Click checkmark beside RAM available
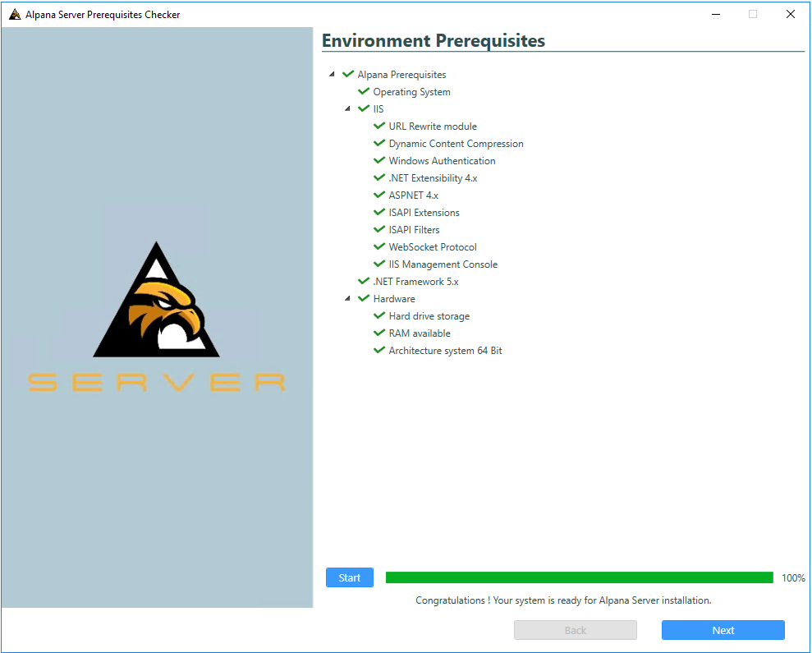 point(379,333)
